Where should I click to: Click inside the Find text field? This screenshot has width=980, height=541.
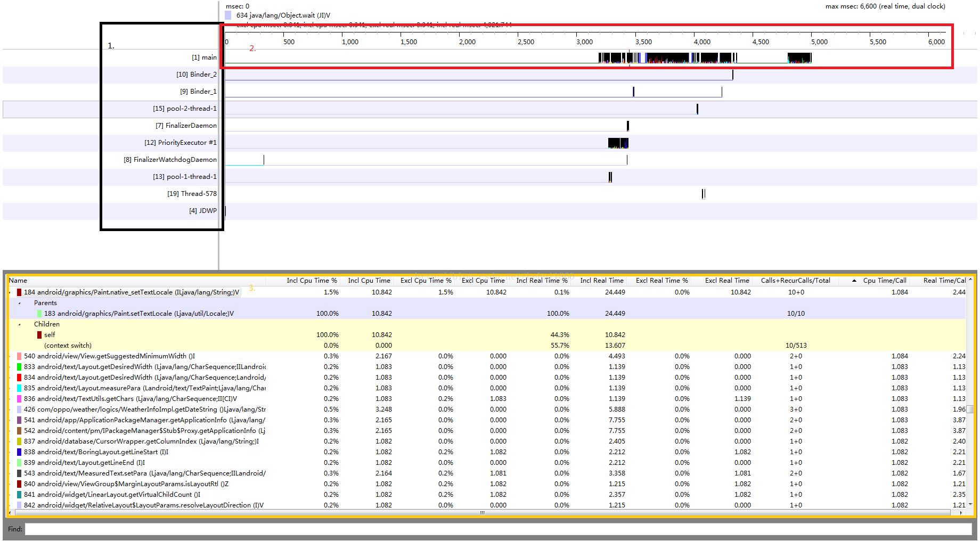498,529
